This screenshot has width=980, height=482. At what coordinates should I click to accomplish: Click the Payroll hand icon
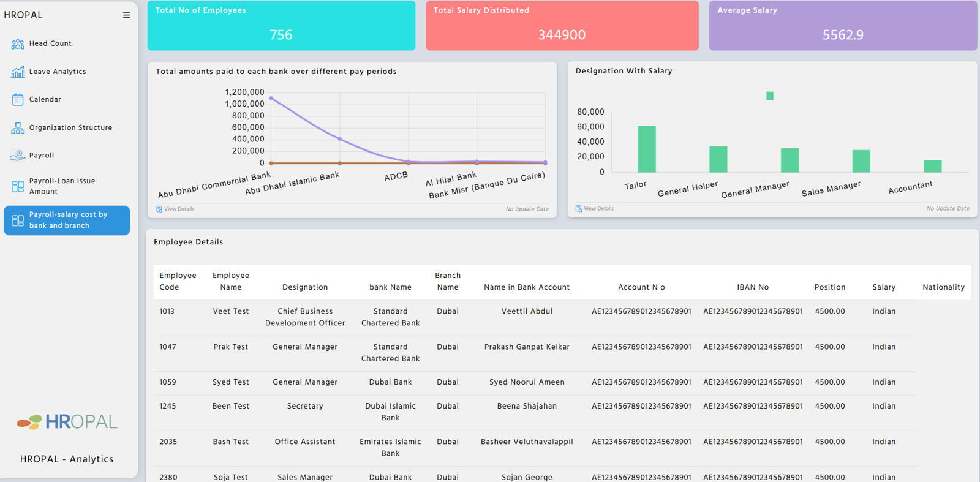pyautogui.click(x=18, y=156)
